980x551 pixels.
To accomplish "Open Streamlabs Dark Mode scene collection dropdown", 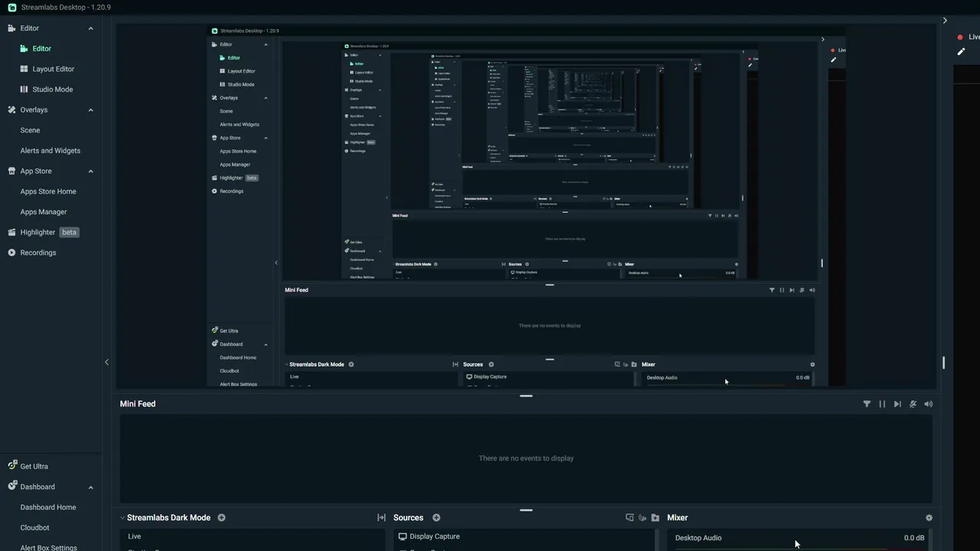I will 165,517.
